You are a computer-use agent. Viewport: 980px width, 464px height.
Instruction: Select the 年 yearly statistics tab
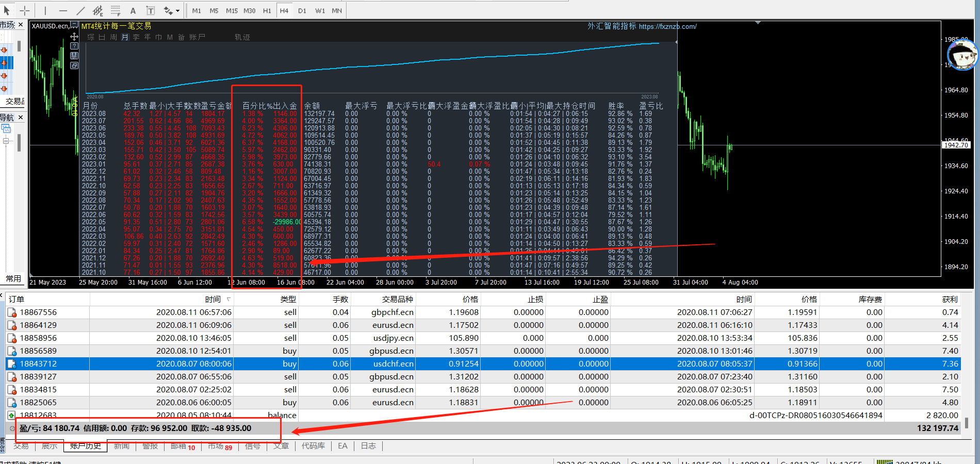click(148, 37)
